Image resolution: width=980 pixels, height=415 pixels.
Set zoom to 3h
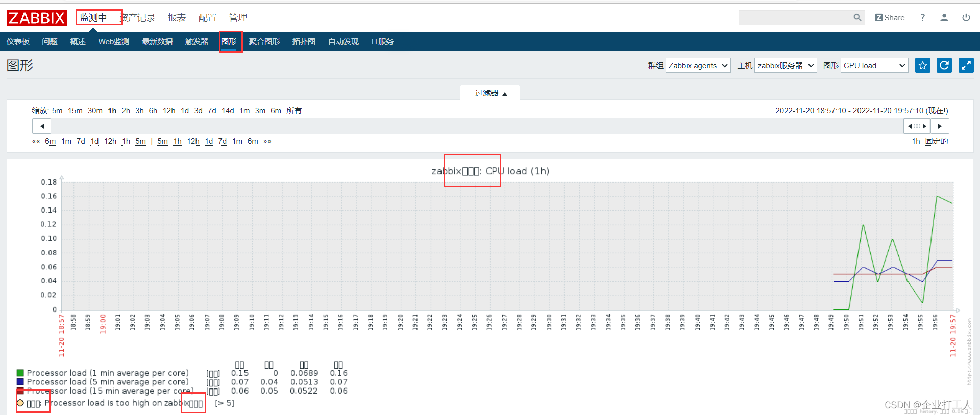click(139, 111)
